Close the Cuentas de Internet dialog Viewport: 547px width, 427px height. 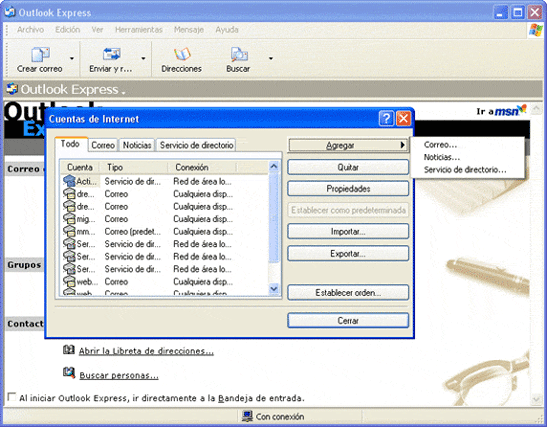pos(403,119)
